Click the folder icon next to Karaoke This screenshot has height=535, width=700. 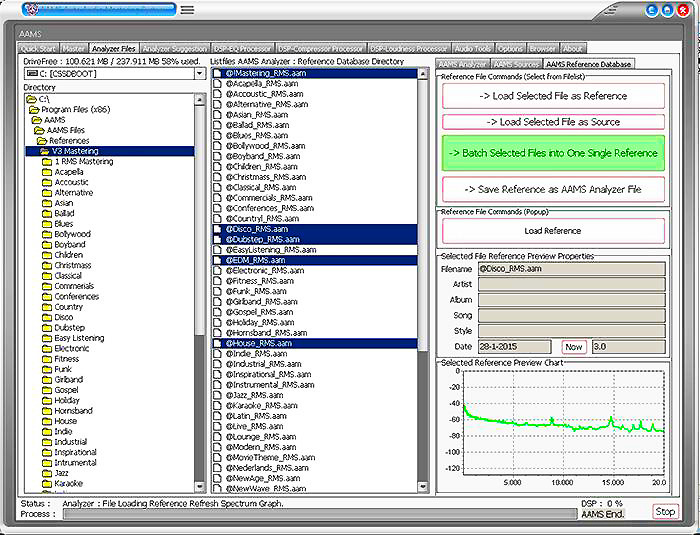47,484
